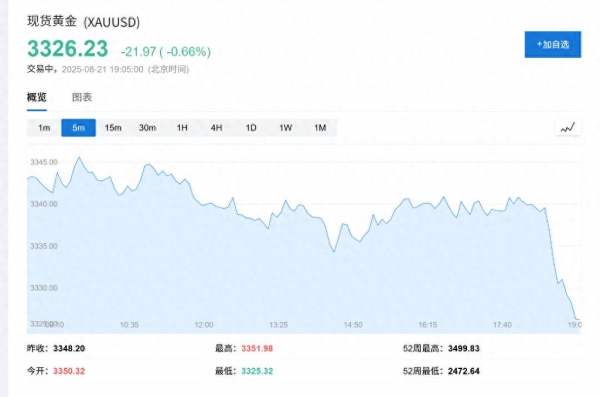
Task: Switch chart to 4H interval
Action: [x=217, y=127]
